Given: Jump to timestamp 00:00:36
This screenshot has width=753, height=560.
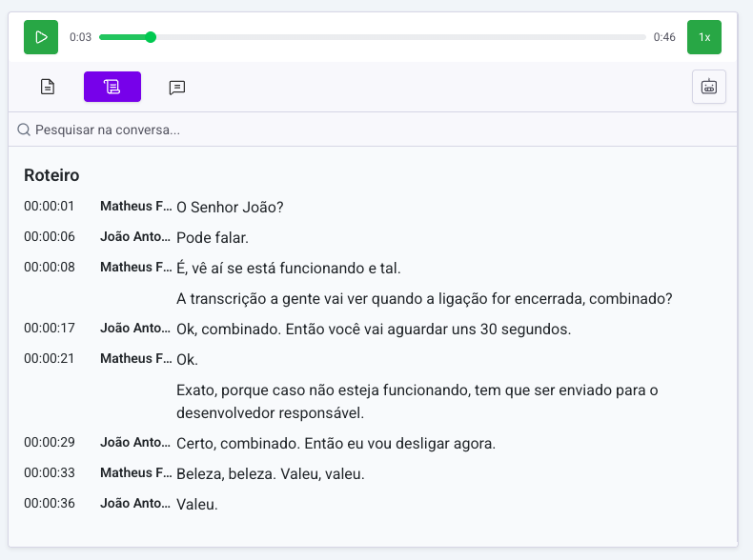Looking at the screenshot, I should tap(50, 504).
